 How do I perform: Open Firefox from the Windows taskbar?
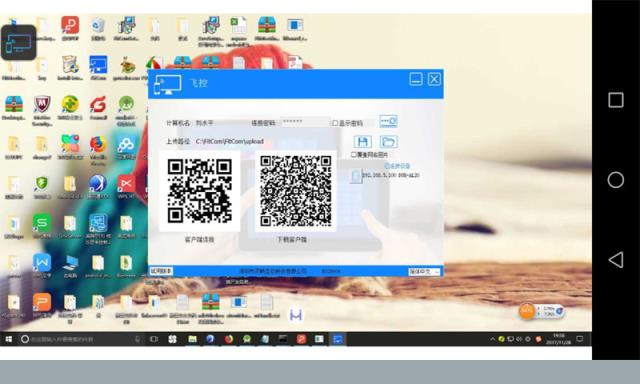point(229,339)
